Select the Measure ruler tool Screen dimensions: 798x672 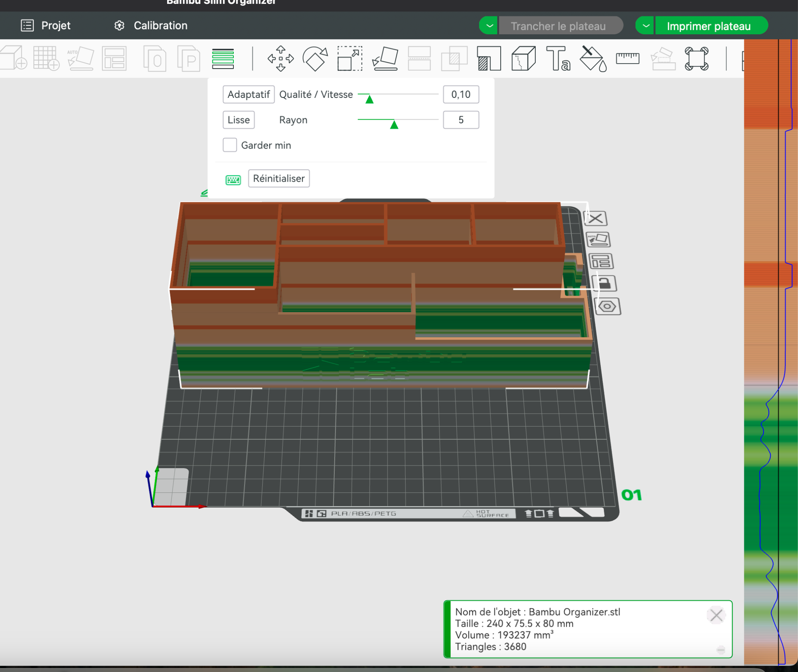click(x=627, y=58)
